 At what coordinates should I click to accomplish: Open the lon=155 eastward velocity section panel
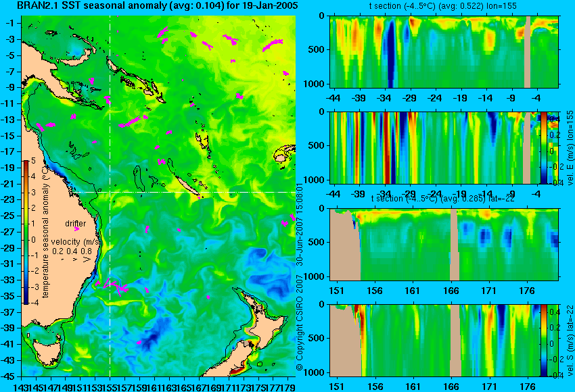[x=444, y=147]
